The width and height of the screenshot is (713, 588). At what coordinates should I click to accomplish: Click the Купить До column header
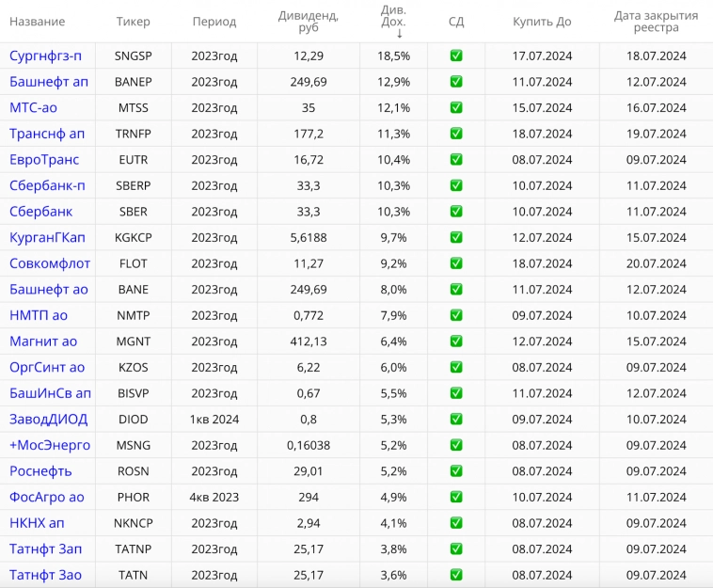click(542, 22)
